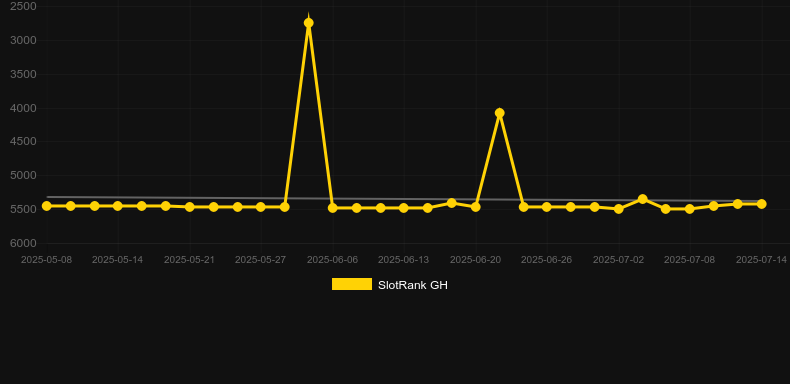Toggle the SlotRank GH legend label
Image resolution: width=790 pixels, height=384 pixels.
pyautogui.click(x=413, y=285)
